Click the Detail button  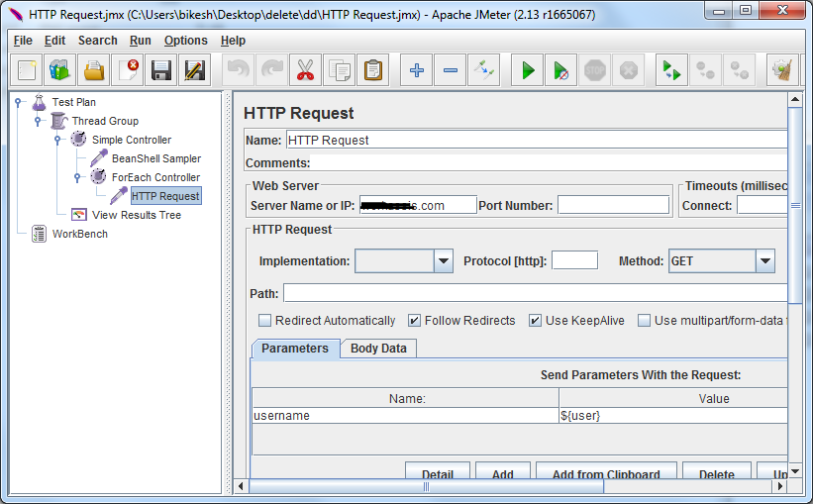438,470
